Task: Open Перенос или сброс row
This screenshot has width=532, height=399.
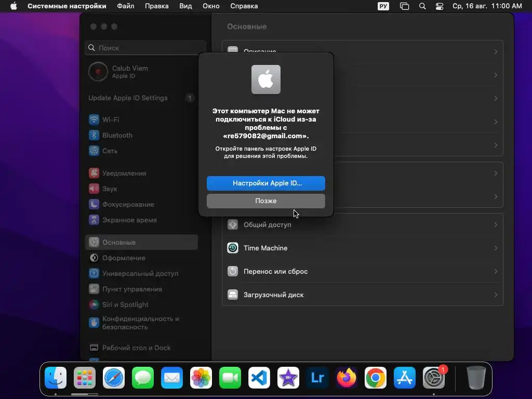Action: pyautogui.click(x=362, y=271)
